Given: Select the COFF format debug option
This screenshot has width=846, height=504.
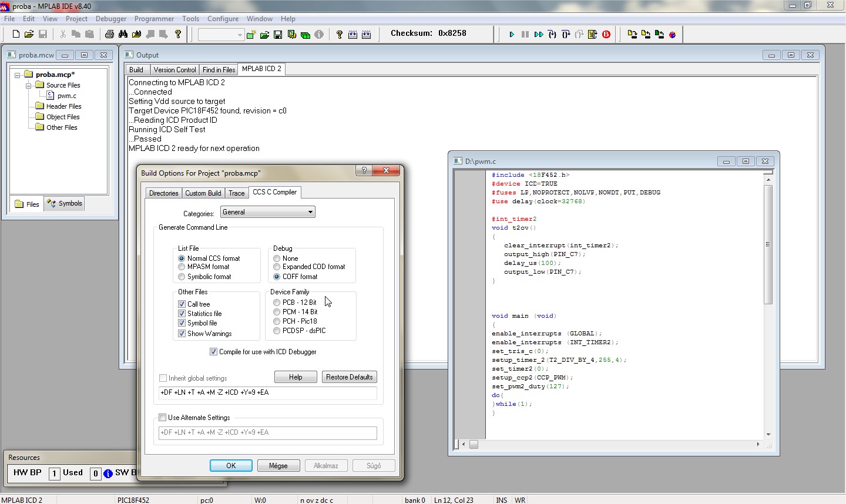Looking at the screenshot, I should coord(277,277).
